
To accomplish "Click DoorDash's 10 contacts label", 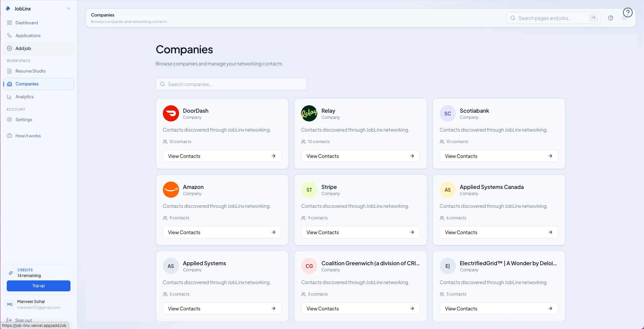I will [180, 142].
